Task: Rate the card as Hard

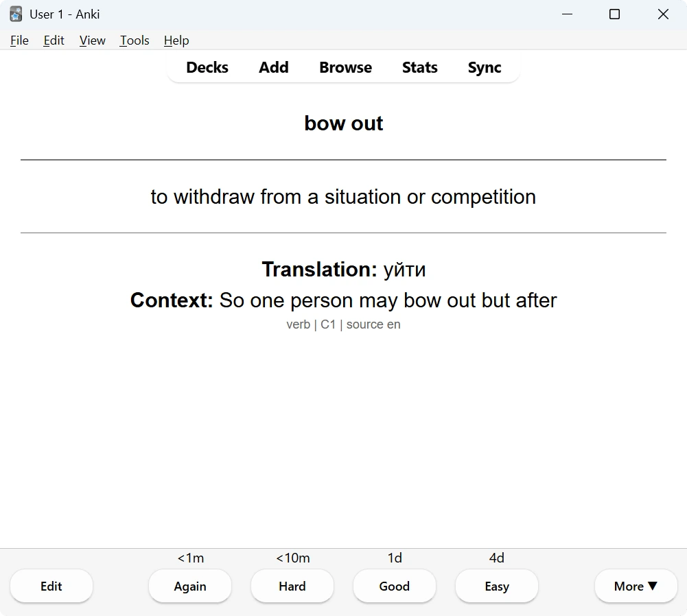Action: [x=292, y=586]
